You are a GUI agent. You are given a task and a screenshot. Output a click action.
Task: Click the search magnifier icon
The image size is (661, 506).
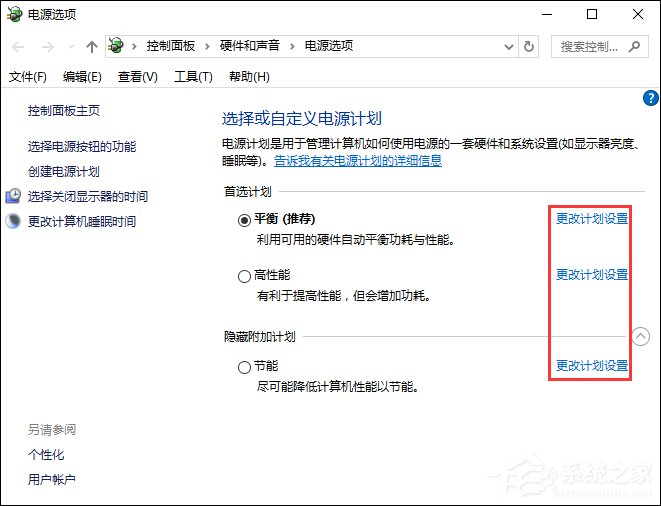coord(634,46)
